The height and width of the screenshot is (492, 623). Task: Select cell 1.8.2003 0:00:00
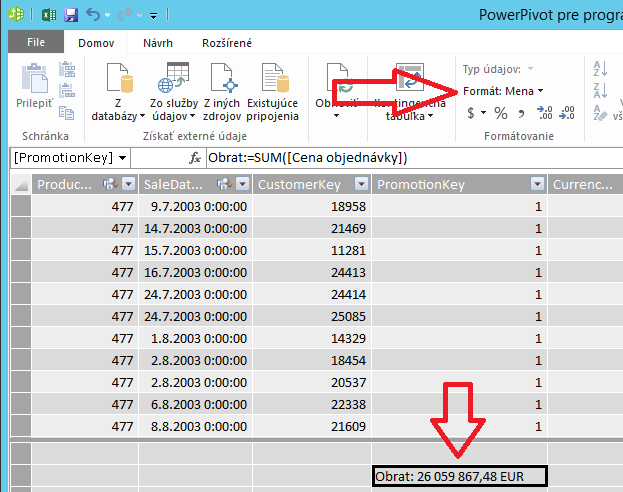coord(195,339)
